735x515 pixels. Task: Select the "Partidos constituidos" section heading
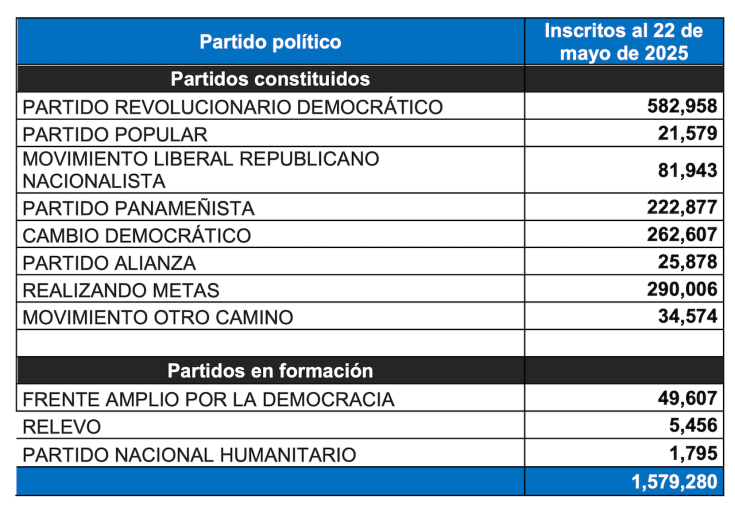270,79
